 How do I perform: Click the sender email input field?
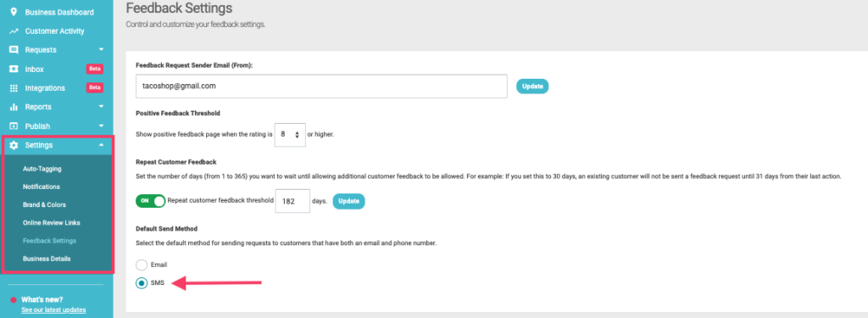(x=321, y=86)
